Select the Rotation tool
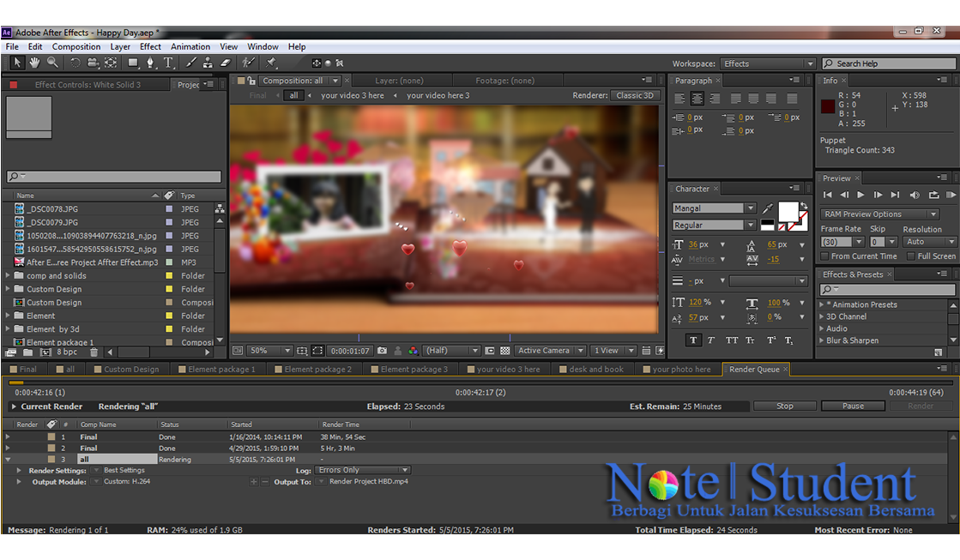This screenshot has height=560, width=960. point(75,63)
